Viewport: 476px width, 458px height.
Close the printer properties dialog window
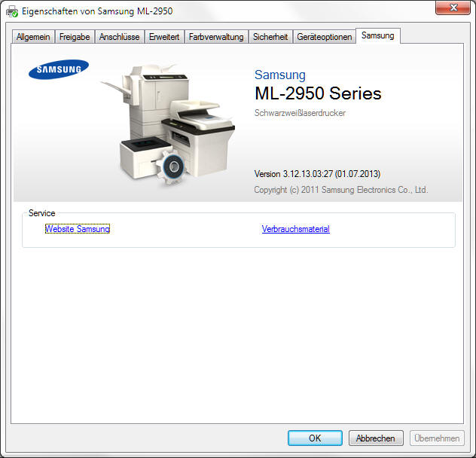click(456, 7)
